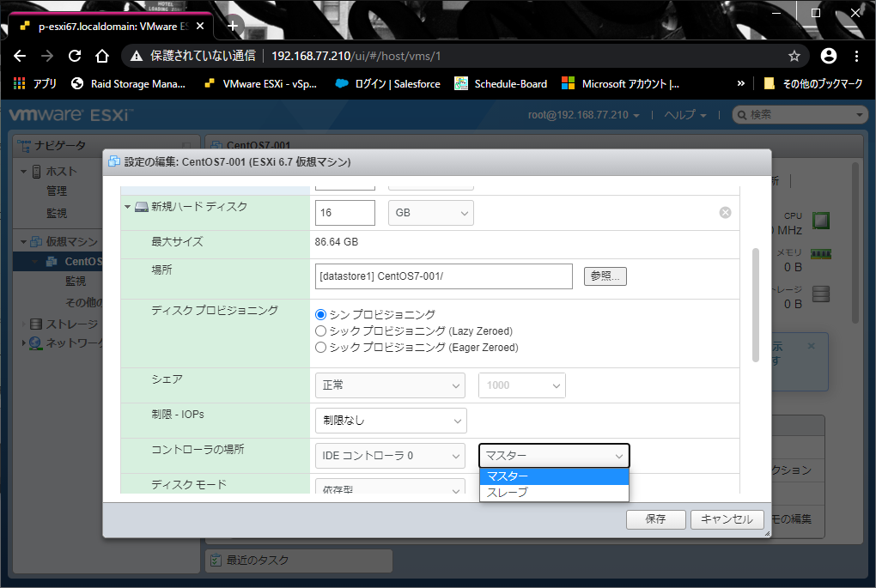Open the アプリ apps shortcut
The width and height of the screenshot is (876, 588).
tap(34, 84)
